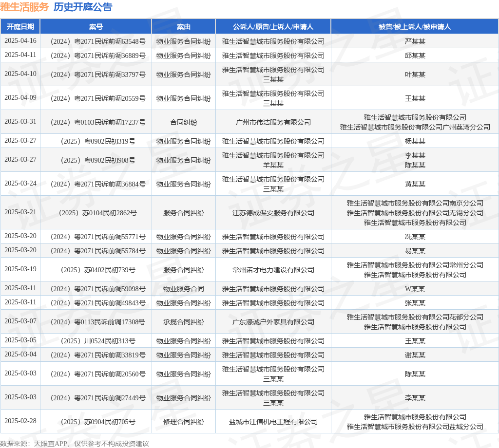Click the 合同纠纷 case cause cell
The height and width of the screenshot is (448, 499).
[x=184, y=122]
